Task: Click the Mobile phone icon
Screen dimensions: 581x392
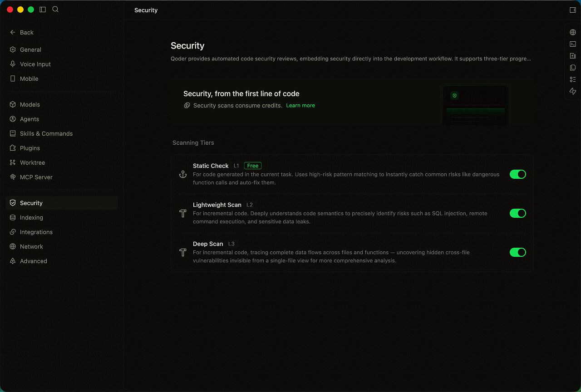Action: click(x=13, y=78)
